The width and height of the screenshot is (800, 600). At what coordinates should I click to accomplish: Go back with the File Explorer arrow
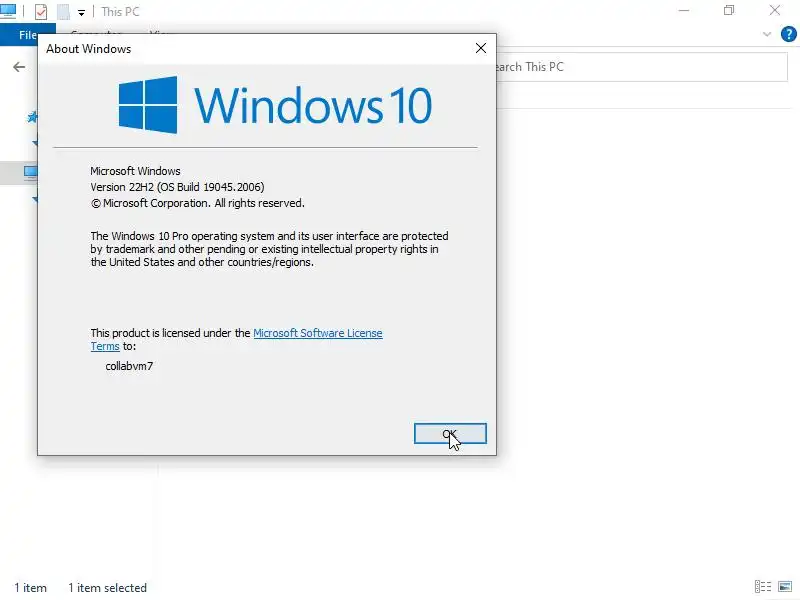19,67
